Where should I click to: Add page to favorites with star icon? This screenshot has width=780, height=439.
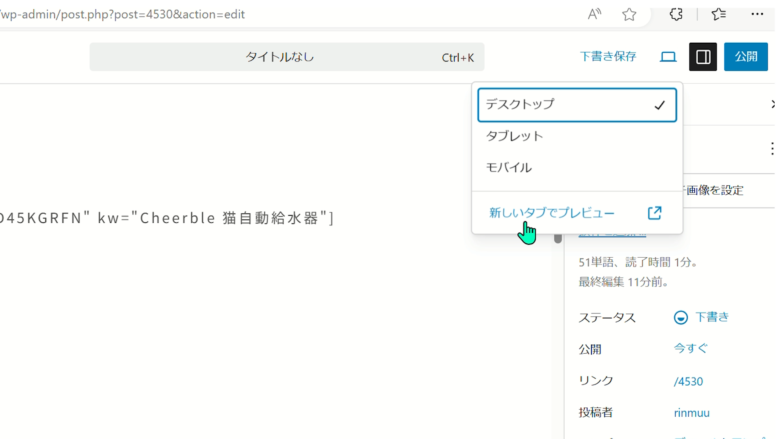629,14
